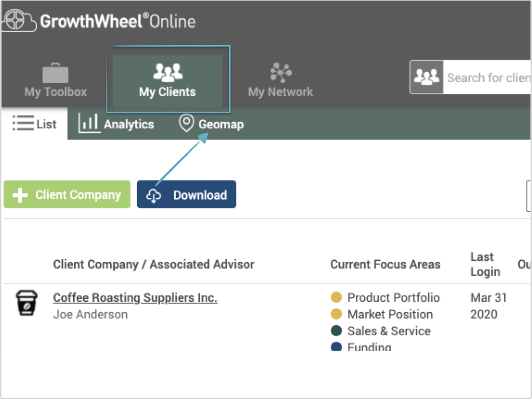Click the Sales & Service green dot
532x399 pixels.
click(x=336, y=330)
